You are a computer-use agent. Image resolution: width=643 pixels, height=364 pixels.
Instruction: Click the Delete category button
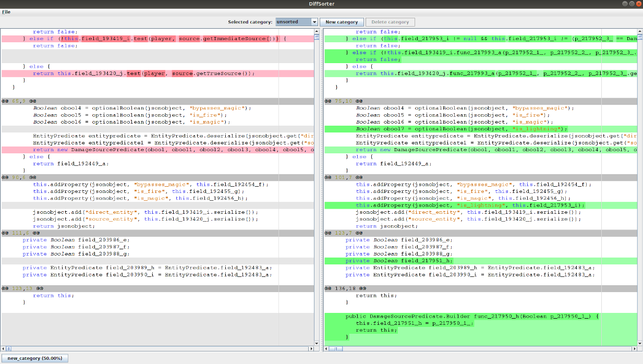(391, 22)
